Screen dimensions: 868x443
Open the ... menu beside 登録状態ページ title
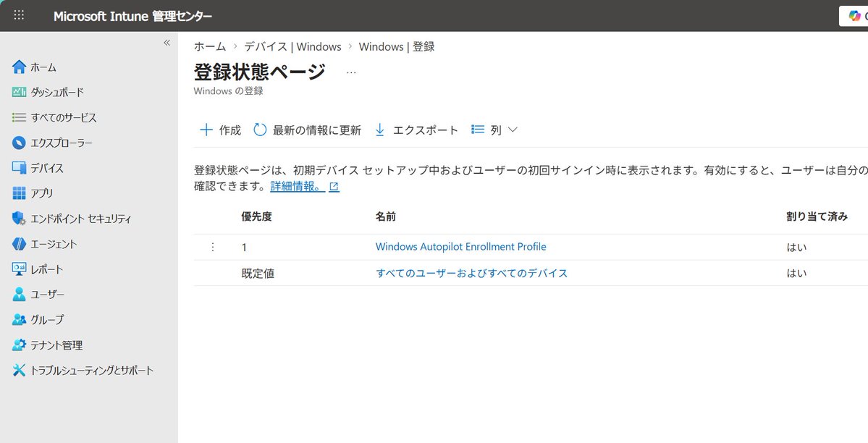pyautogui.click(x=351, y=72)
